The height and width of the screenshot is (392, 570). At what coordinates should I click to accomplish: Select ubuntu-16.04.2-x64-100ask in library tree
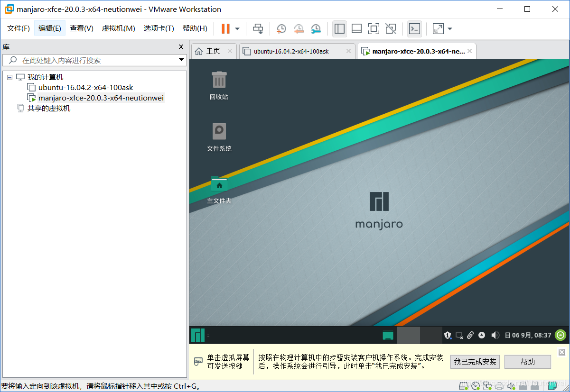pos(85,88)
